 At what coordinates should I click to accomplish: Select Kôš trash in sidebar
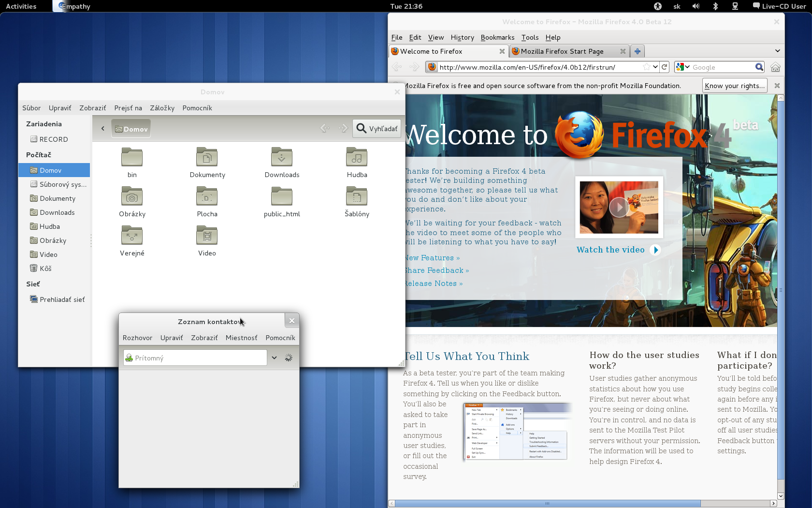click(54, 269)
